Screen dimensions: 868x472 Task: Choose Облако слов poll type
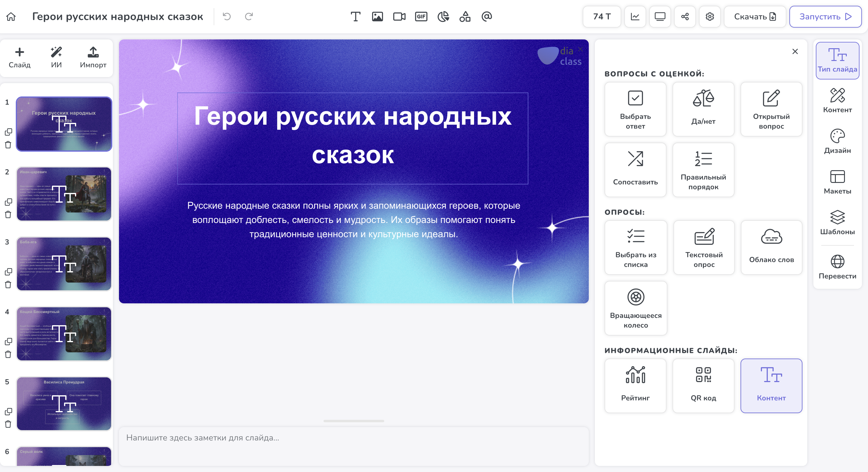click(x=771, y=248)
